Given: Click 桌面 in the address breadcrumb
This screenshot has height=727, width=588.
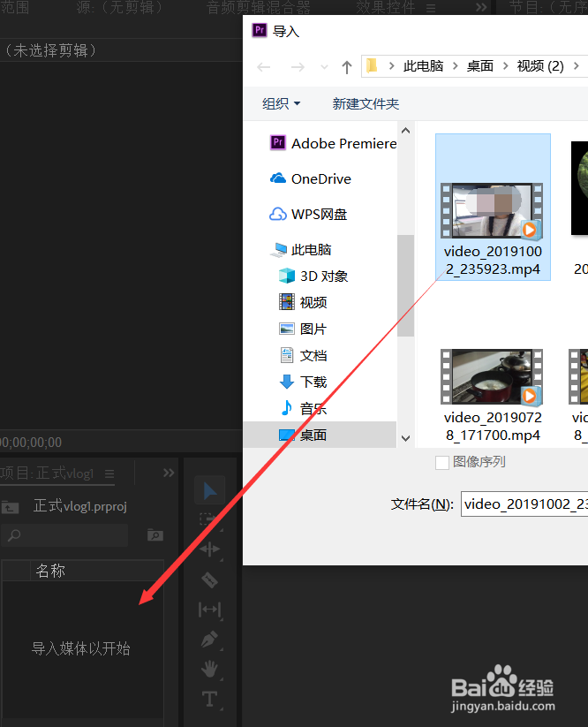Looking at the screenshot, I should pos(480,66).
